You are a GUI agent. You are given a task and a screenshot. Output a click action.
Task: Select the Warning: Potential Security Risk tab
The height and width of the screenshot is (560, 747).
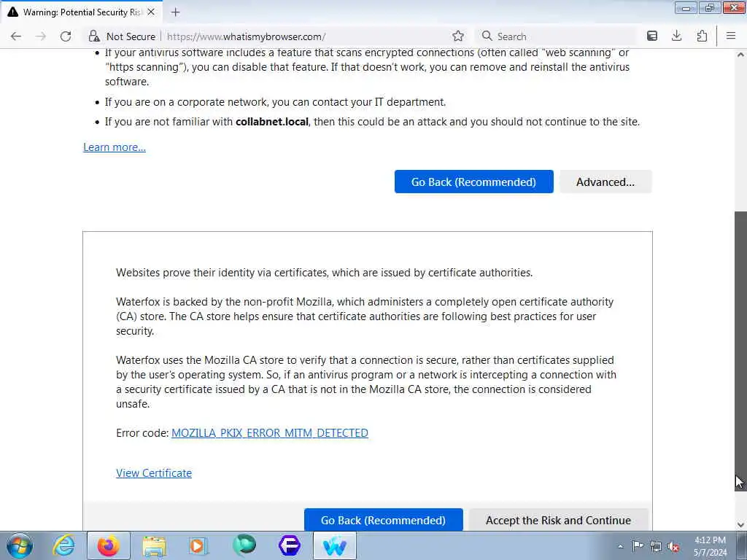click(82, 12)
